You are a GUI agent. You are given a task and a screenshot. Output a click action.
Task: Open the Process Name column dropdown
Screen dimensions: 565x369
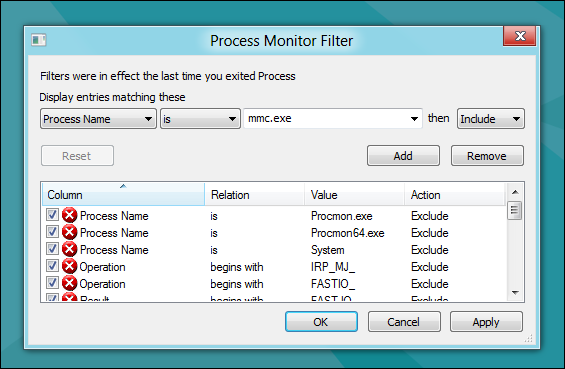(x=98, y=119)
